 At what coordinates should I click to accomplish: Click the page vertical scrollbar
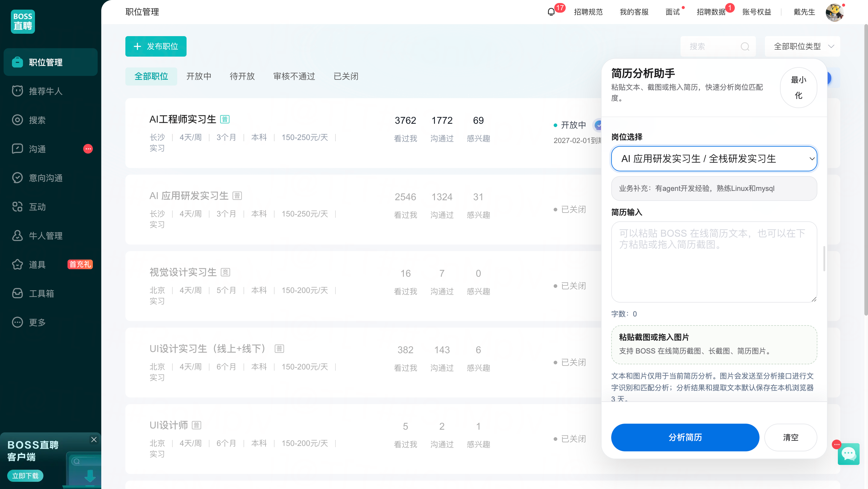click(x=866, y=170)
